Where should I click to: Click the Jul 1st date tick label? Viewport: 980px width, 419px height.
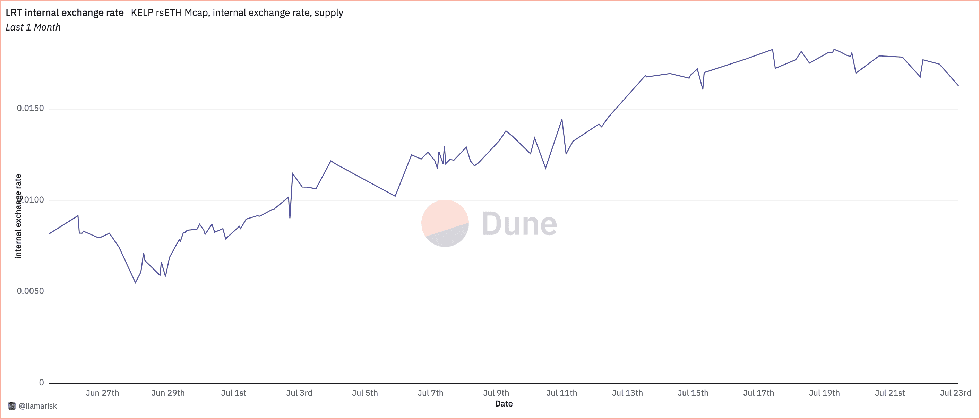pos(234,393)
